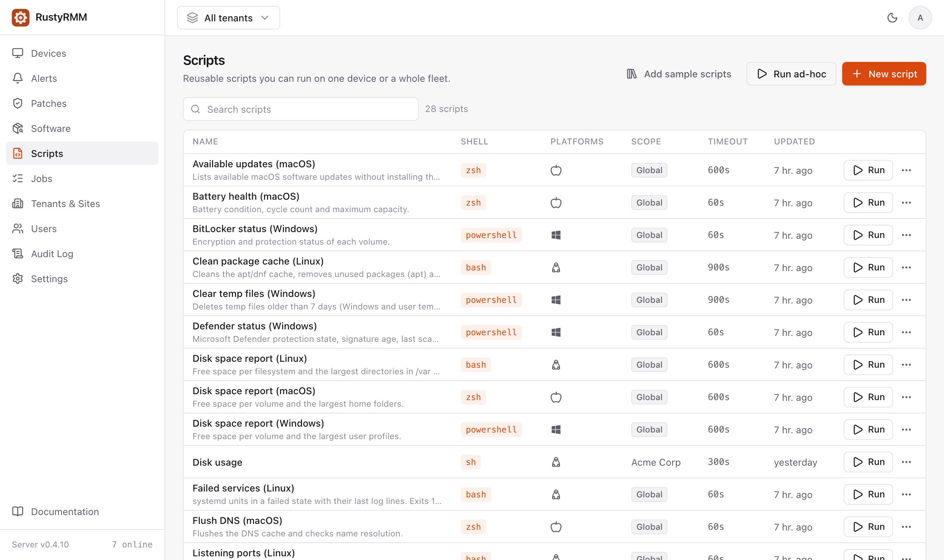Viewport: 944px width, 560px height.
Task: Open more options for Flush DNS (macOS)
Action: (x=906, y=527)
